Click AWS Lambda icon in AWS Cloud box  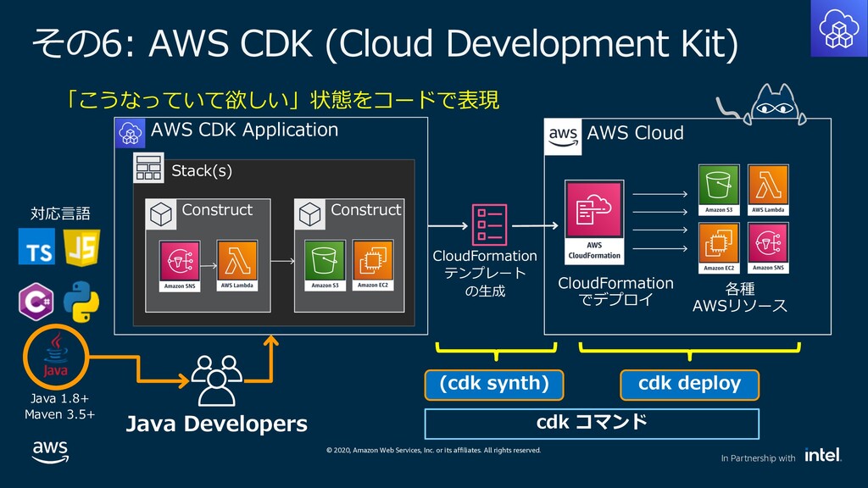point(768,190)
